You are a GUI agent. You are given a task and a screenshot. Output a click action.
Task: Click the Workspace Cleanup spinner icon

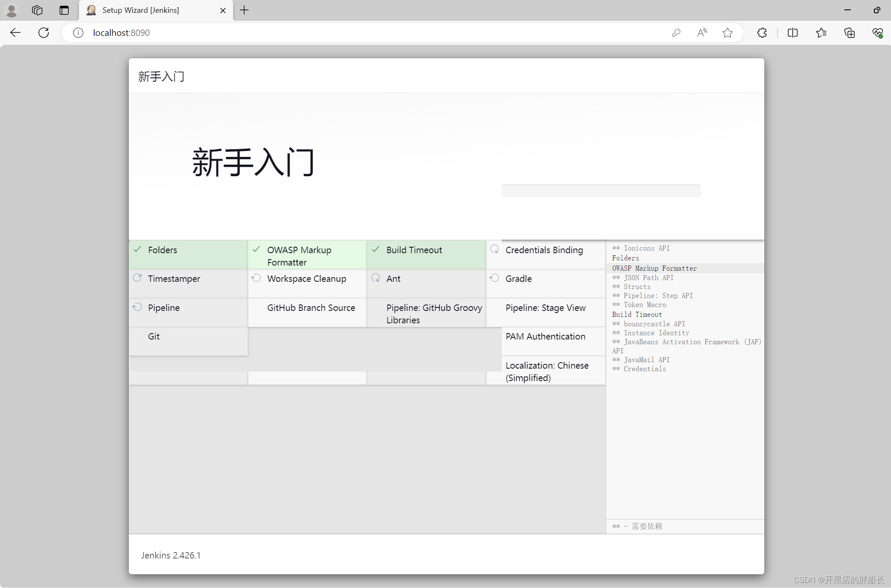(256, 278)
